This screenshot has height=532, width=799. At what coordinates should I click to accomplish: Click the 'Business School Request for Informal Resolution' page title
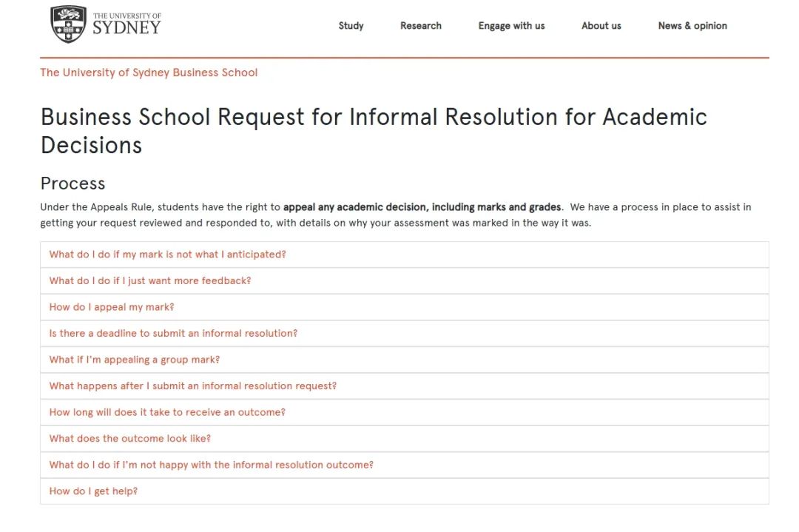374,131
